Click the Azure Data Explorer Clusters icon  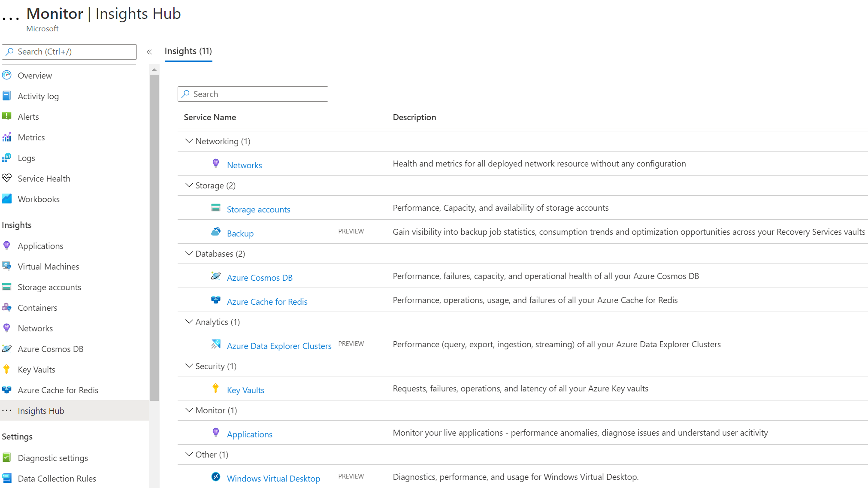[x=216, y=345]
